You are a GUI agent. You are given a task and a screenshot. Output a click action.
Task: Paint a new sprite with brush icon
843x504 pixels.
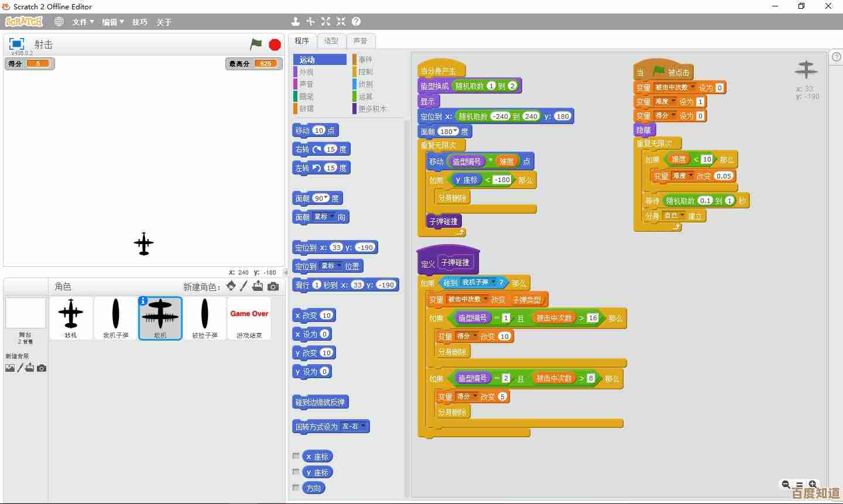click(244, 286)
